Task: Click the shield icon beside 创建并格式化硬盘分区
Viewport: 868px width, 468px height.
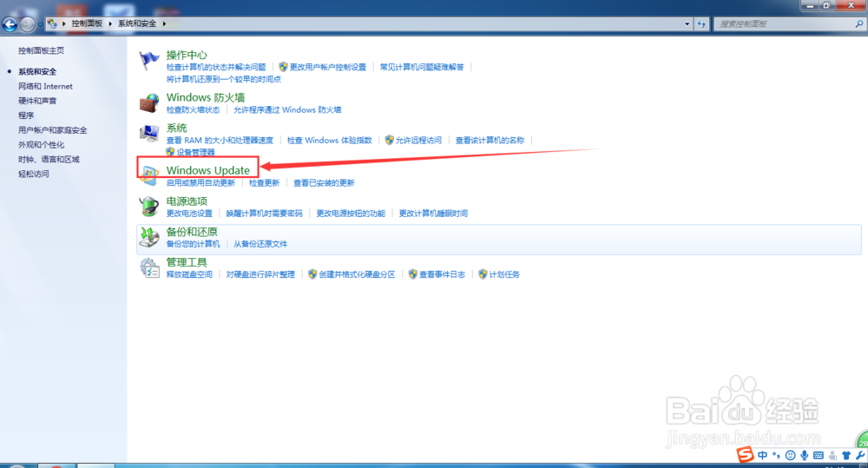Action: click(312, 274)
